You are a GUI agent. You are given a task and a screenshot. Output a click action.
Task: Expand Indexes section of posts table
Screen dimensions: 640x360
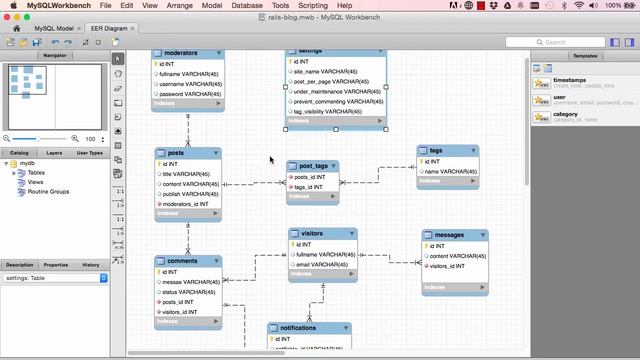[x=215, y=213]
